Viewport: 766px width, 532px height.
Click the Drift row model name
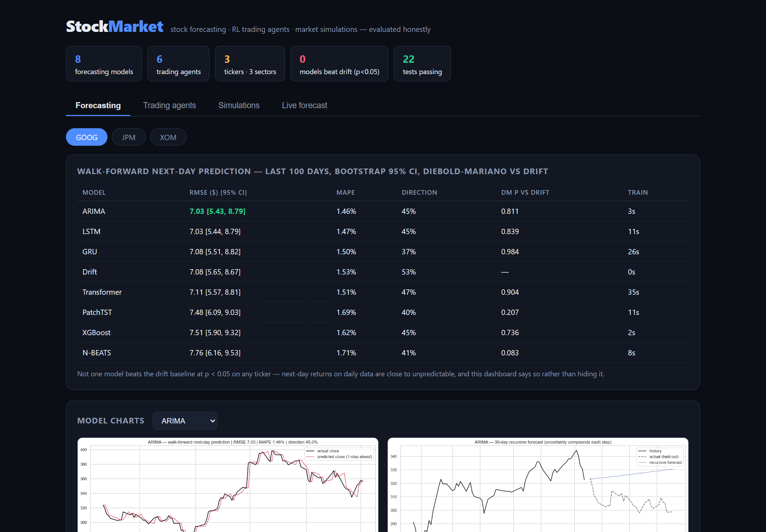(89, 272)
